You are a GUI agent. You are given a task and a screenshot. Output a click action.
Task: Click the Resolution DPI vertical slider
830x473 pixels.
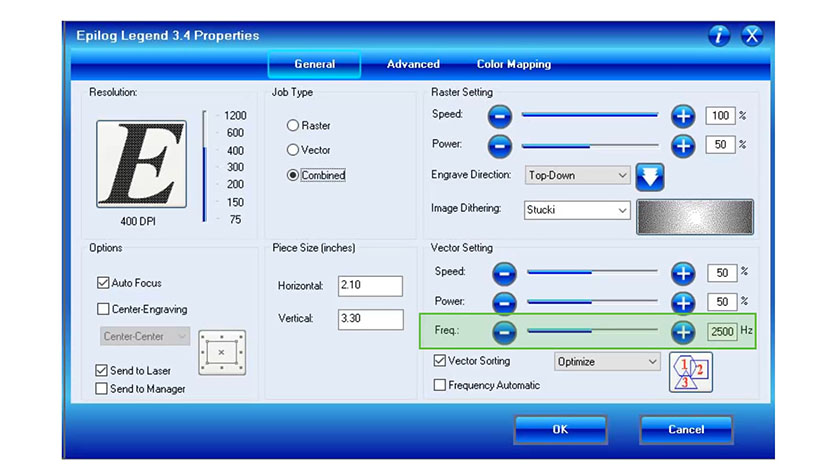point(205,167)
